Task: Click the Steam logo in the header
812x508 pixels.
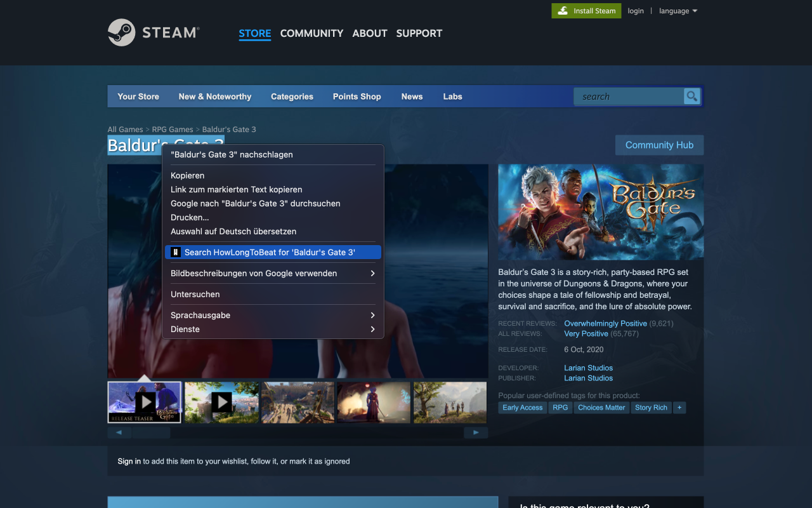Action: point(154,32)
